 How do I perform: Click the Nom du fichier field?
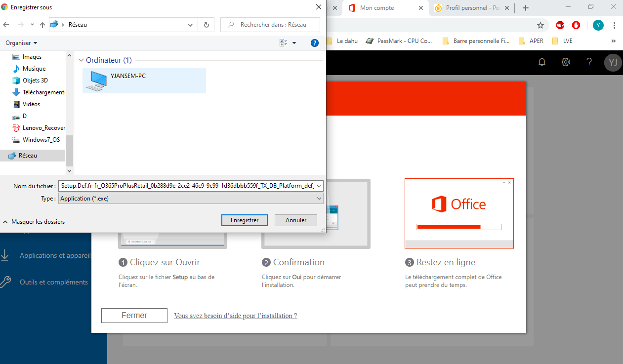187,186
